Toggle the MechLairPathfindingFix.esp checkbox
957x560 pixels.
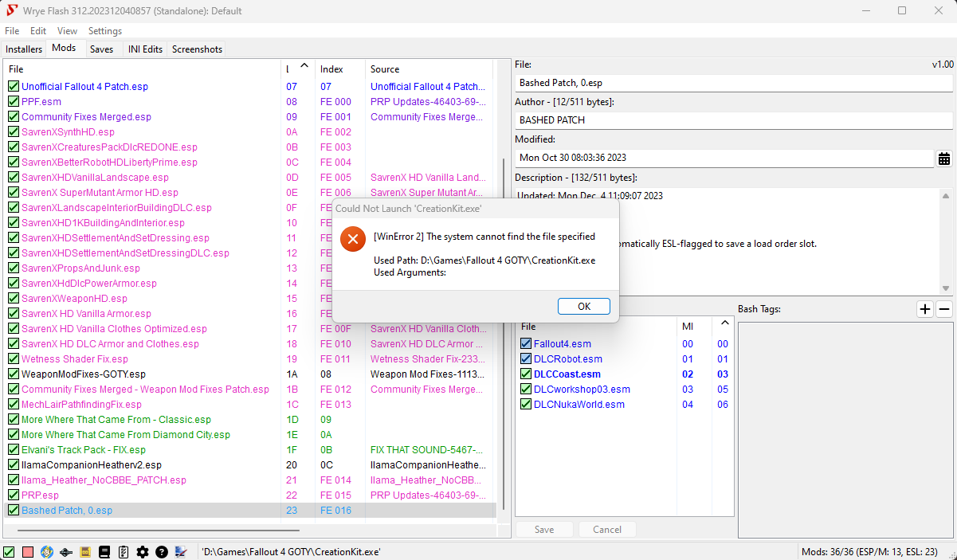click(x=14, y=405)
